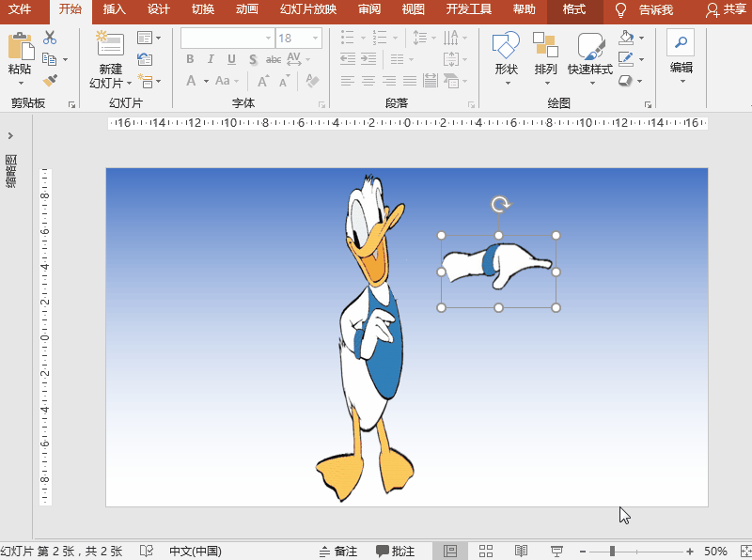
Task: Switch to Reading view
Action: point(521,552)
